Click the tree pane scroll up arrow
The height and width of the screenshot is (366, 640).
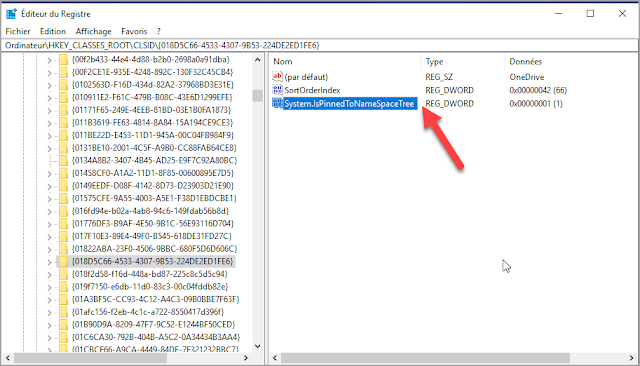pyautogui.click(x=258, y=60)
